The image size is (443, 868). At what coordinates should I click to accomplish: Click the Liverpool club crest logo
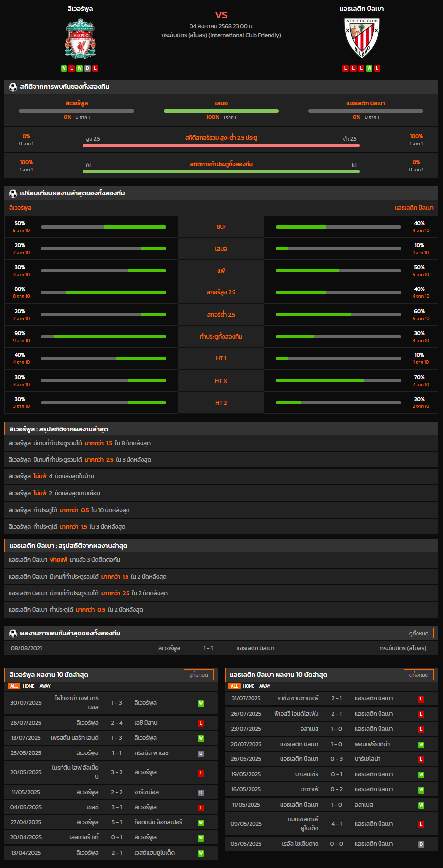[x=80, y=38]
